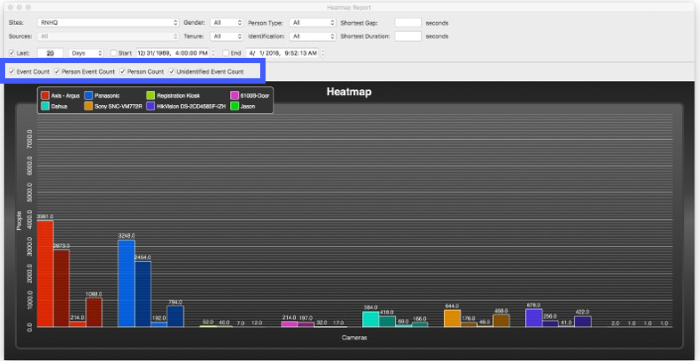This screenshot has height=361, width=700.
Task: Uncheck the Person Event Count checkbox
Action: (x=57, y=71)
